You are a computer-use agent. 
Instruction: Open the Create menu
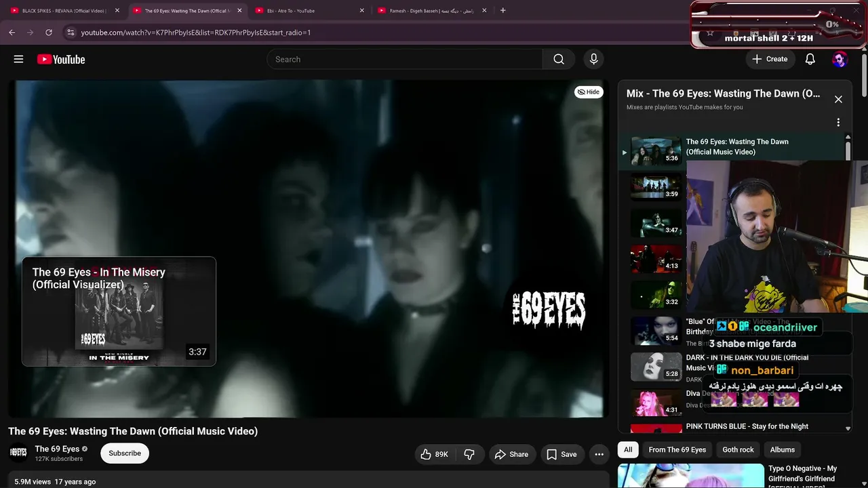[770, 60]
